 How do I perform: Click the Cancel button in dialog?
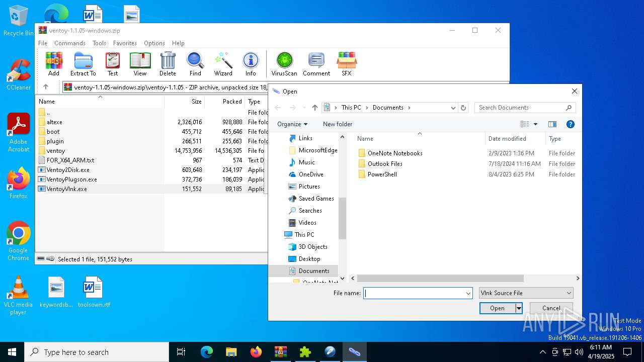coord(551,308)
